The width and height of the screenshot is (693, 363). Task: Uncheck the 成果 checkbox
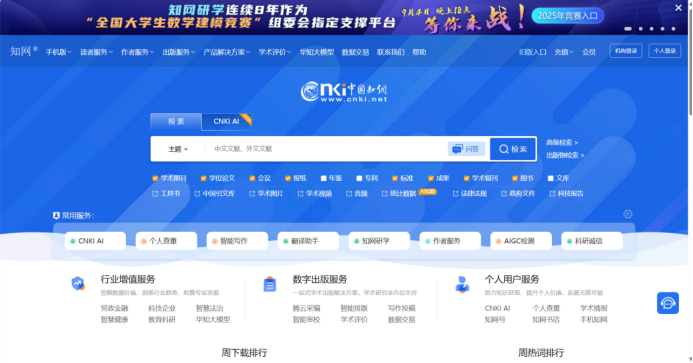[430, 178]
